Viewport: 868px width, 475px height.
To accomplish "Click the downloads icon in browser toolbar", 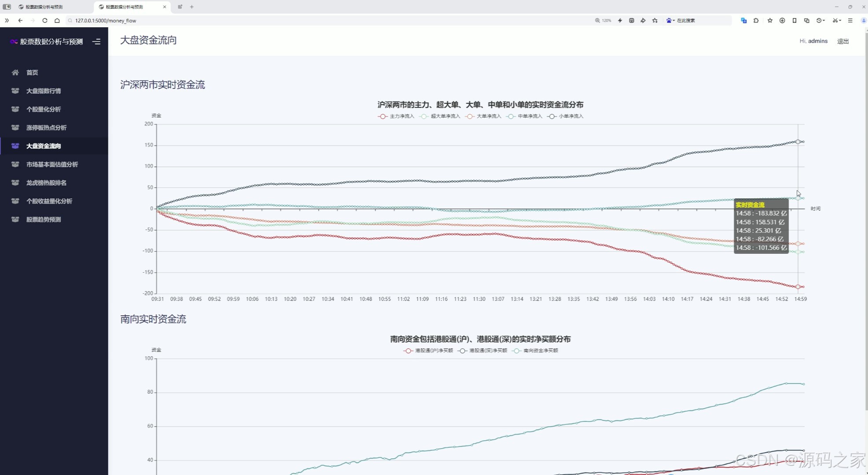I will tap(782, 21).
